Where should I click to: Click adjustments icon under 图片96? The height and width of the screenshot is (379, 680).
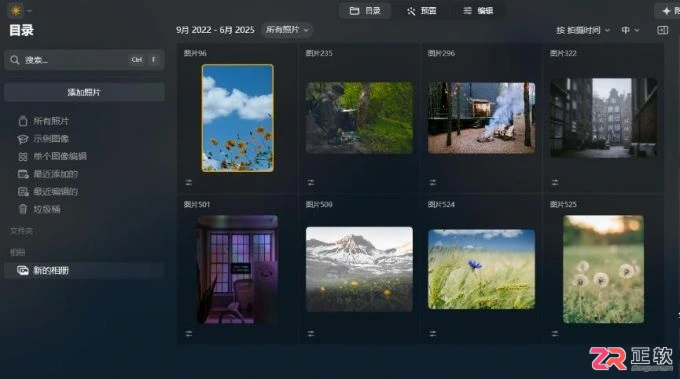pyautogui.click(x=189, y=183)
